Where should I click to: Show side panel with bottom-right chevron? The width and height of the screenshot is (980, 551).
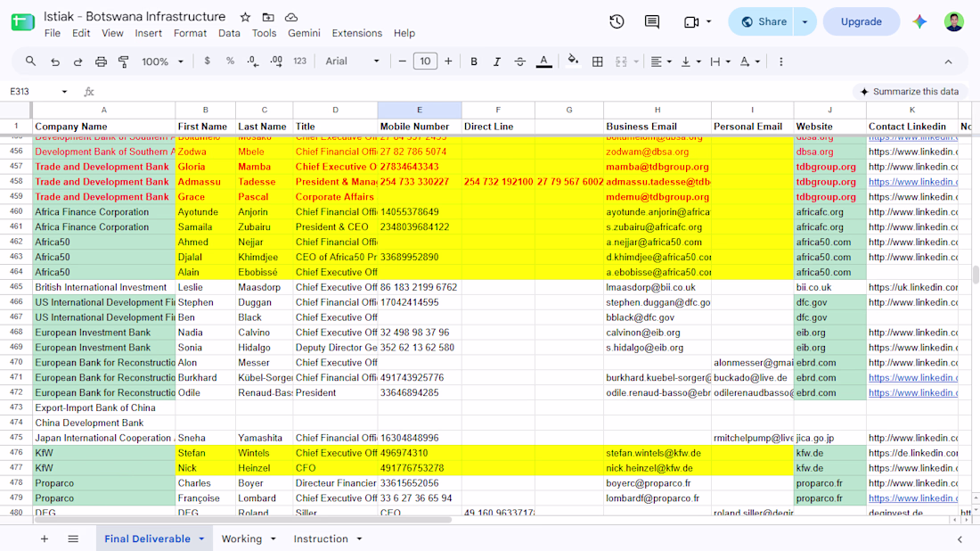(960, 539)
